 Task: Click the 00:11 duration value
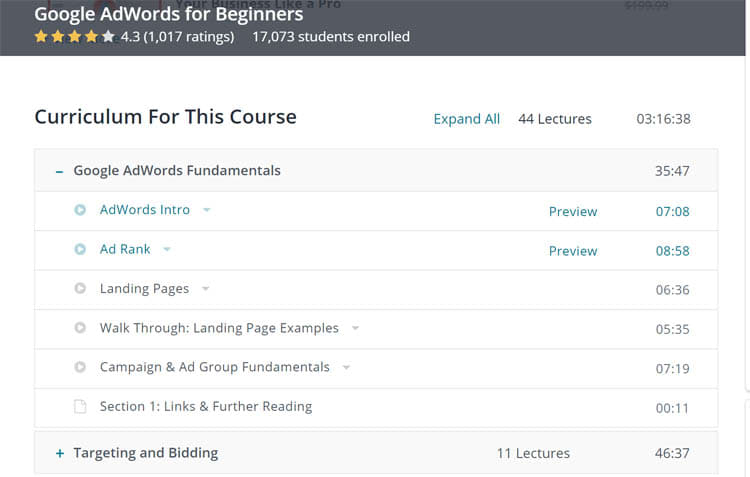(x=672, y=408)
